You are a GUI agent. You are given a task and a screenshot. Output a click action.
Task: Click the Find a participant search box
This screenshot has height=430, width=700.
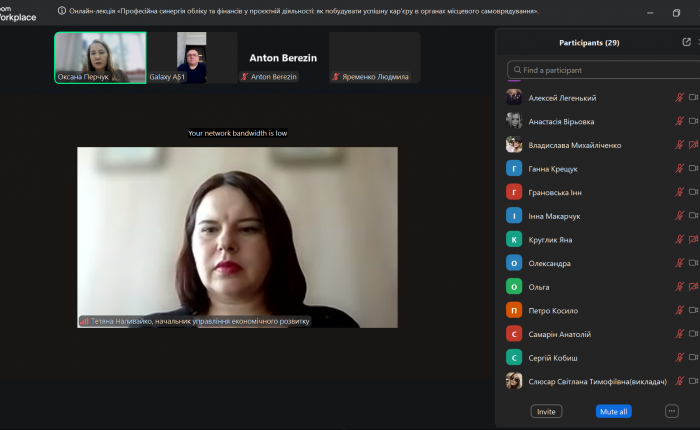click(x=600, y=70)
